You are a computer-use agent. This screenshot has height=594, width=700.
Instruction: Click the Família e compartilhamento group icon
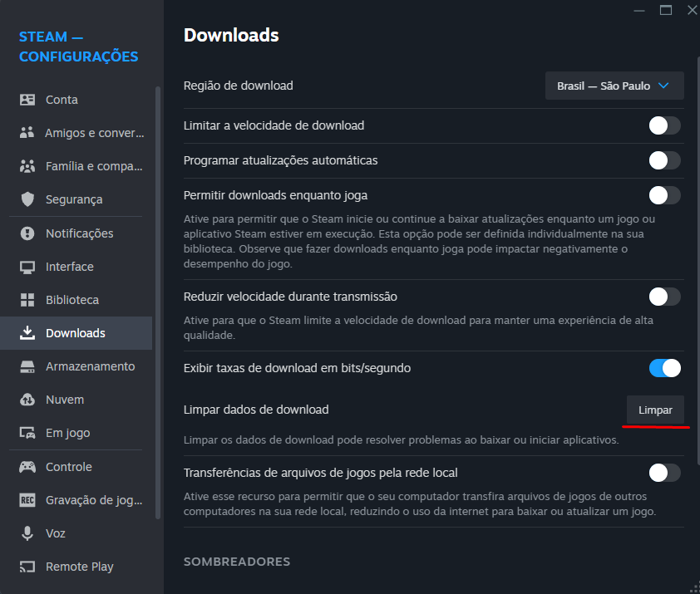[x=27, y=166]
